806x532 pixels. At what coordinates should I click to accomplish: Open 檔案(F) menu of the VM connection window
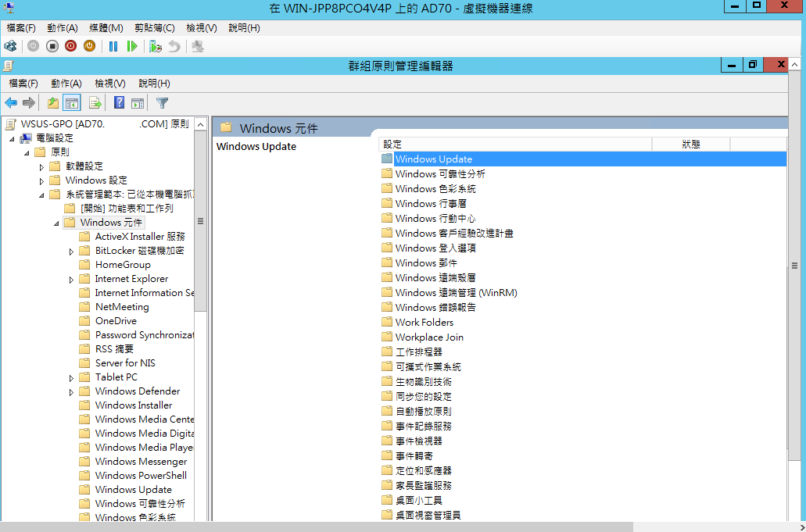tap(21, 27)
